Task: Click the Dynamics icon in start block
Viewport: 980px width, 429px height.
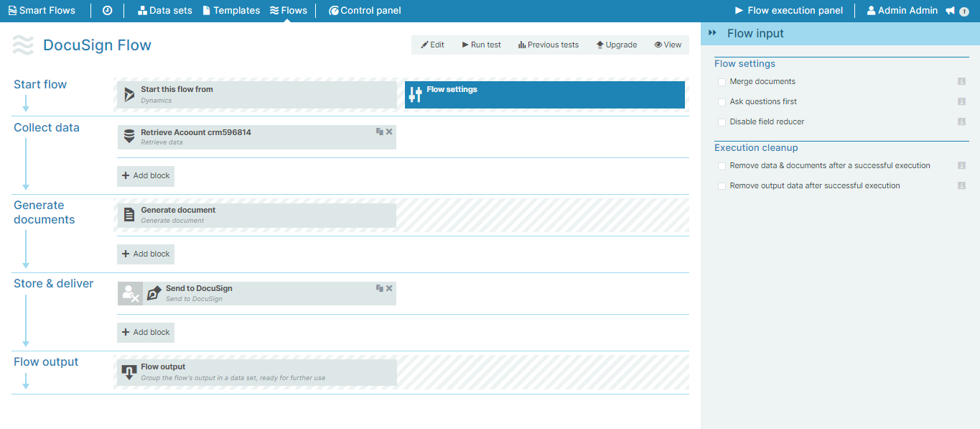Action: click(129, 95)
